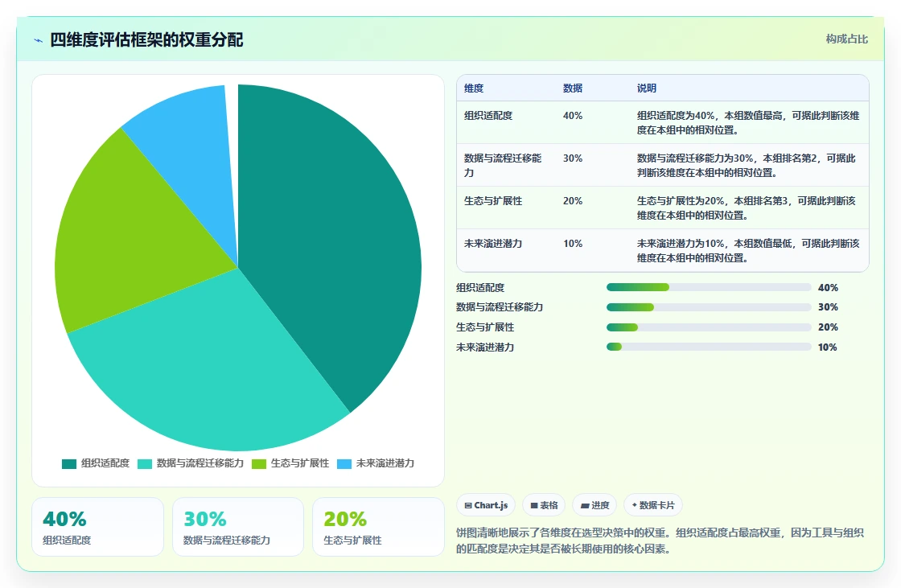Click the 数据与流程迁移能力 table row name

pyautogui.click(x=503, y=165)
